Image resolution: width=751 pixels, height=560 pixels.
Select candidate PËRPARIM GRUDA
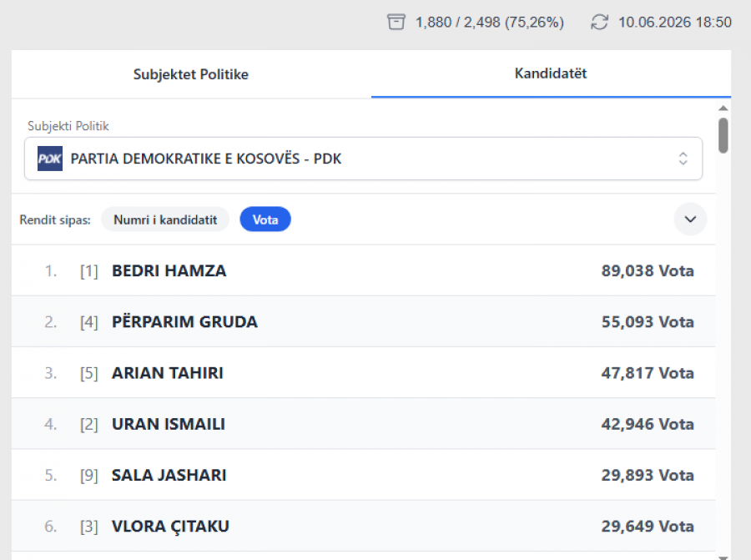pyautogui.click(x=364, y=321)
